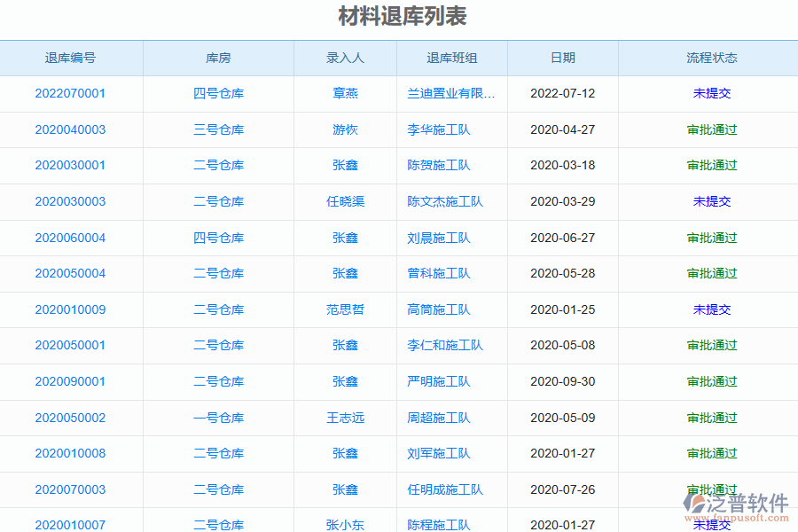Click the 退库编号 column header
The height and width of the screenshot is (532, 798).
(72, 58)
